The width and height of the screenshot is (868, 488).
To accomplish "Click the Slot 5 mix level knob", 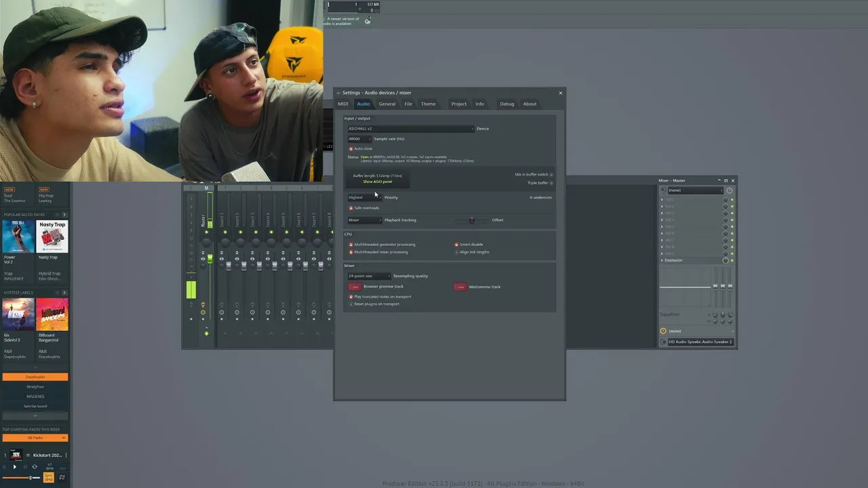I will pyautogui.click(x=725, y=226).
